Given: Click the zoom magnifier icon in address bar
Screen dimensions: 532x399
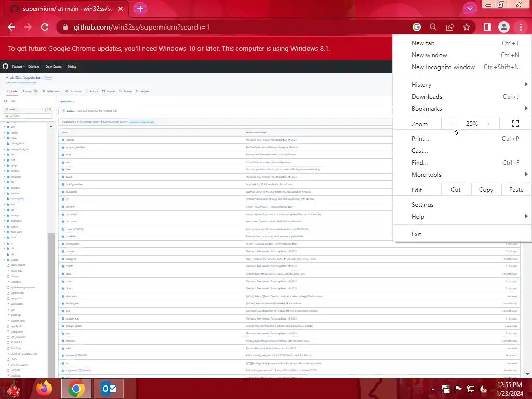Looking at the screenshot, I should click(433, 27).
